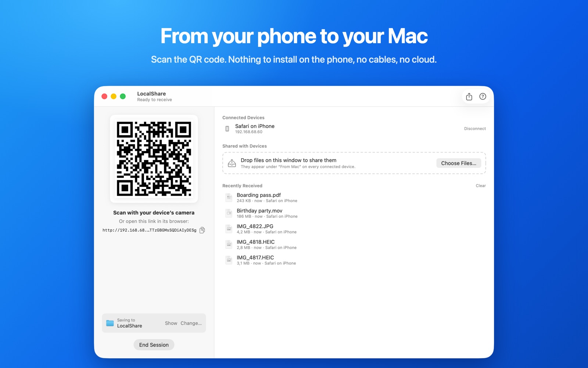The width and height of the screenshot is (588, 368).
Task: Click the http://192.168.68 link text
Action: click(x=150, y=230)
